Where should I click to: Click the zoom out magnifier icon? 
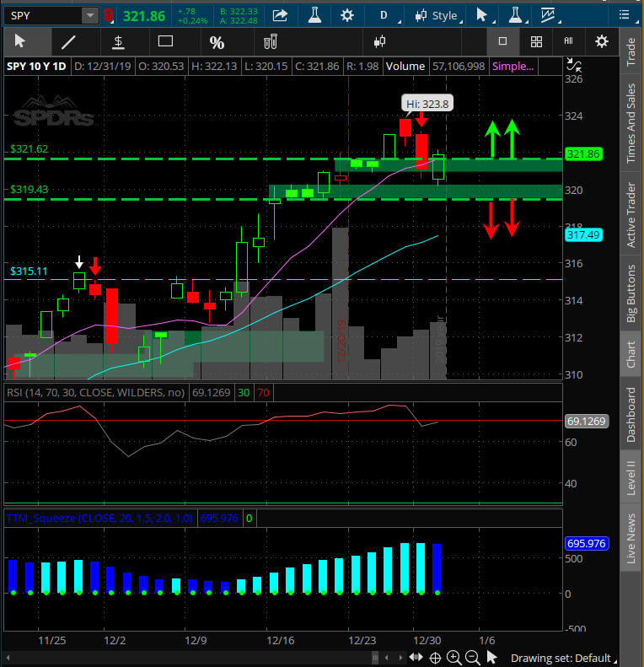[x=473, y=658]
